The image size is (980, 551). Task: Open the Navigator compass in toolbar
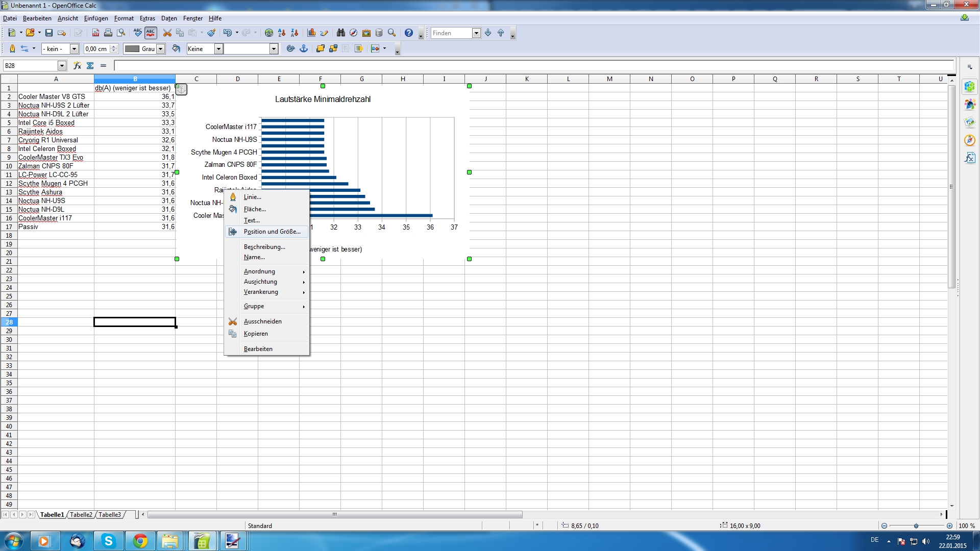pos(353,33)
